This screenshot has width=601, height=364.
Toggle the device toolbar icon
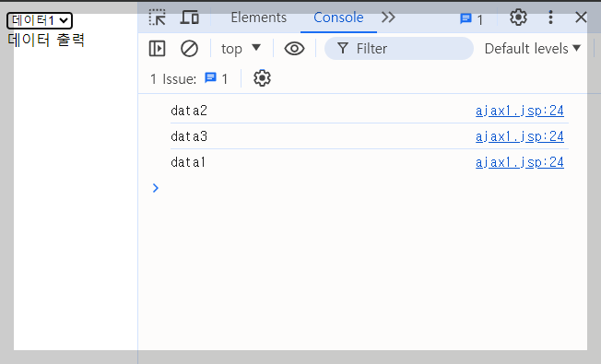[189, 18]
